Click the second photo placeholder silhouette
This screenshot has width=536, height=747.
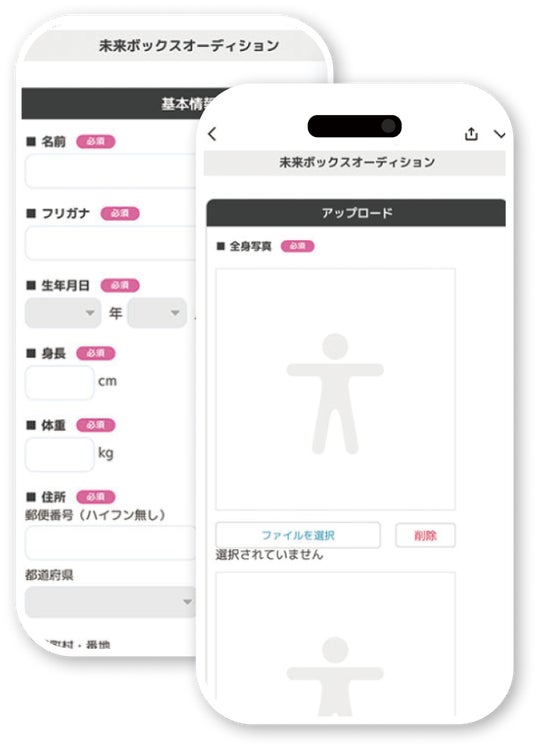[x=335, y=676]
